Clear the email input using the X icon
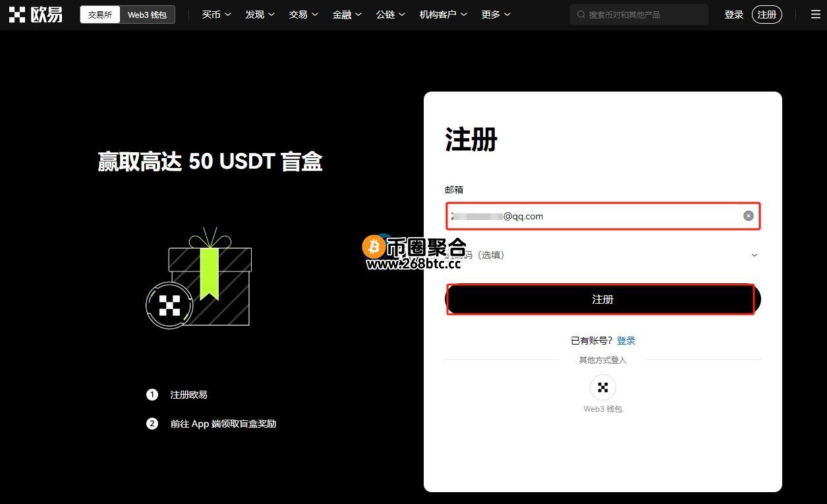827x504 pixels. pos(748,215)
